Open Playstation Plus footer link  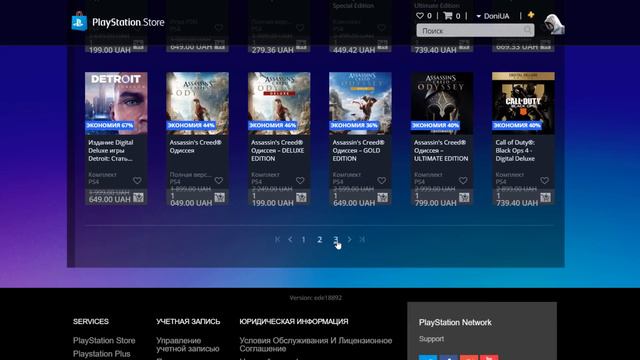coord(102,353)
